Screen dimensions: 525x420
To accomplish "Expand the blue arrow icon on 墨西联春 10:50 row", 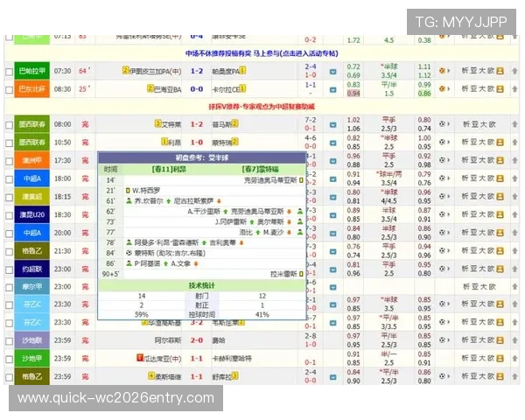I will coord(332,143).
